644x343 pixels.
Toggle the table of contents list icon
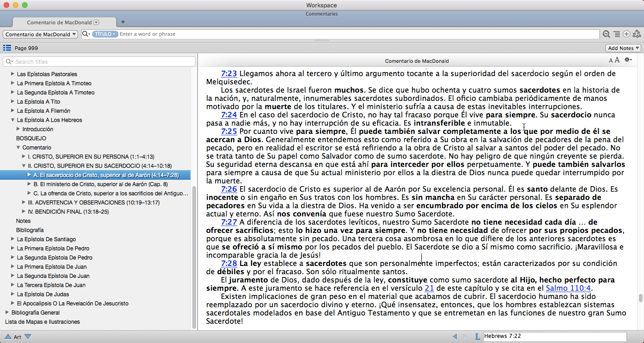[7, 48]
